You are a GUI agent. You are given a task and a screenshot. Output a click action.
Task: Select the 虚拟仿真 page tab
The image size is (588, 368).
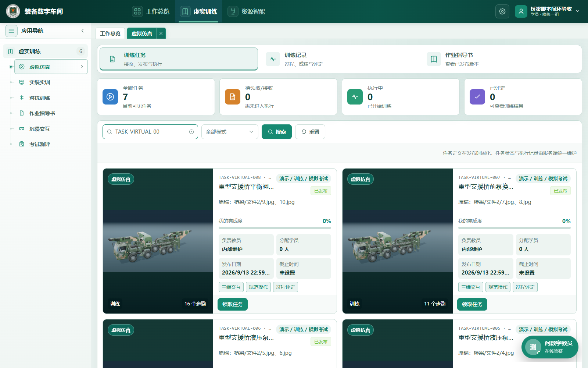[142, 33]
